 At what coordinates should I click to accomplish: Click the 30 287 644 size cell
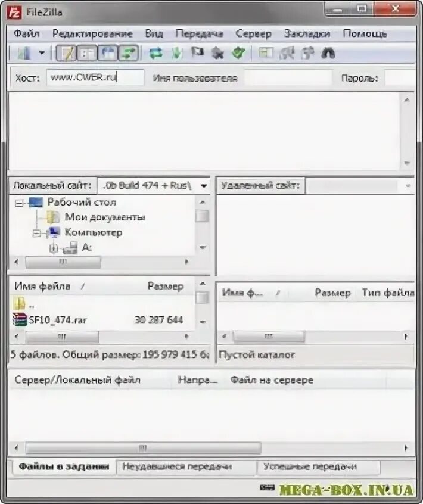[x=159, y=320]
